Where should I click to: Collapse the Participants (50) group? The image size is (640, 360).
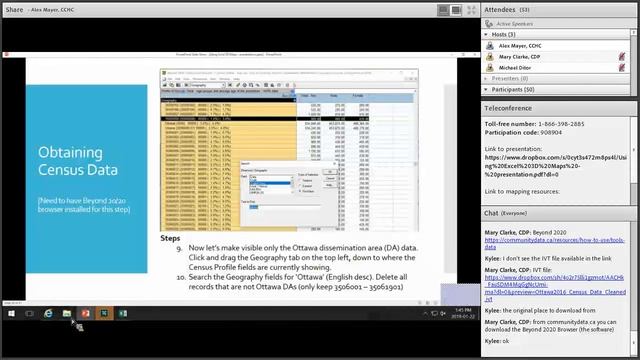(x=486, y=89)
